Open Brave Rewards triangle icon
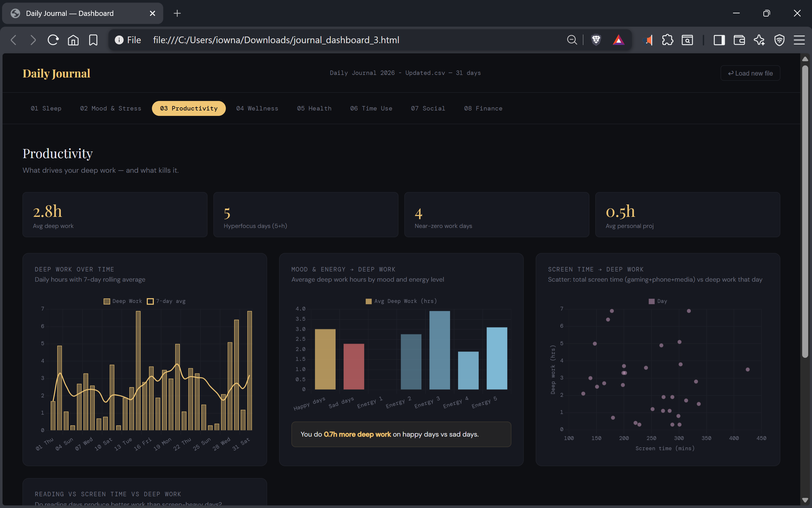This screenshot has height=508, width=812. [619, 40]
